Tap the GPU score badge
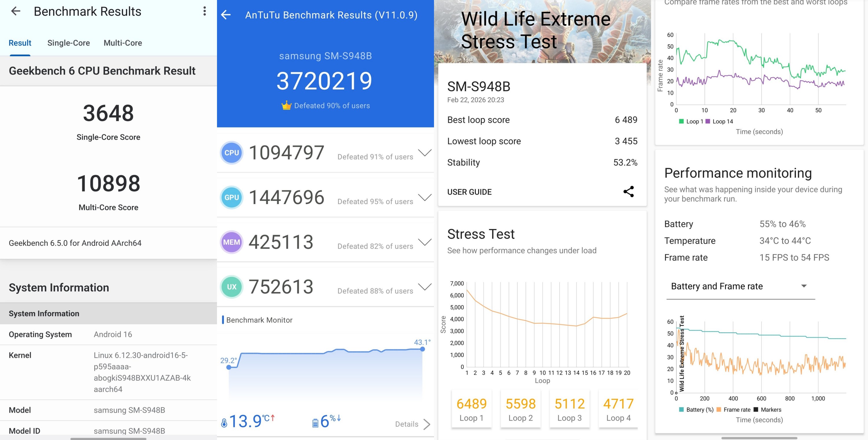868x440 pixels. (x=231, y=198)
